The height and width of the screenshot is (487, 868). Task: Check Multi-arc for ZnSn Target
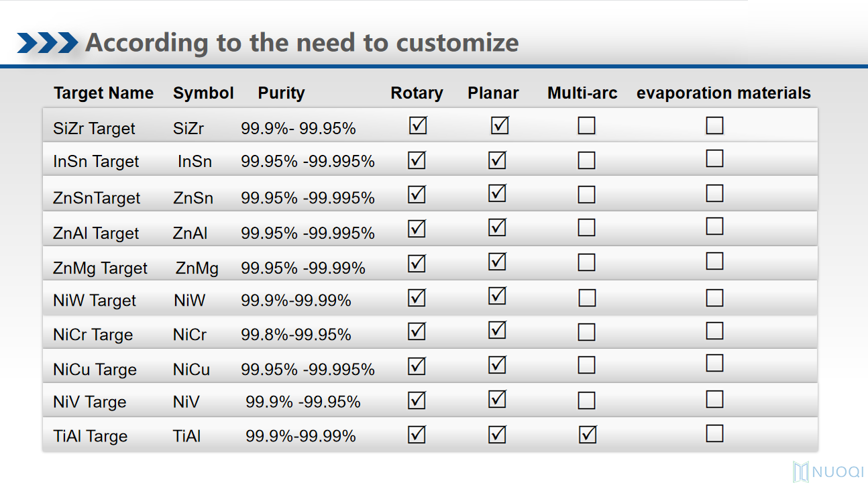click(587, 195)
